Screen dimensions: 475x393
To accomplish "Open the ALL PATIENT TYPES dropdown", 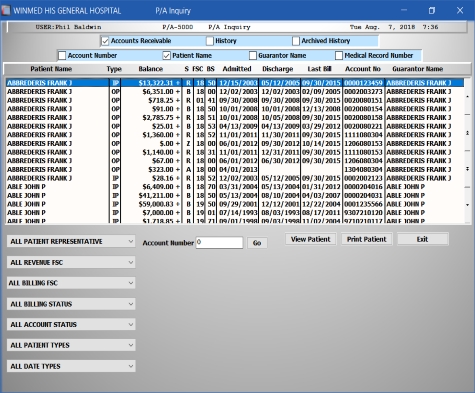I will coord(71,345).
